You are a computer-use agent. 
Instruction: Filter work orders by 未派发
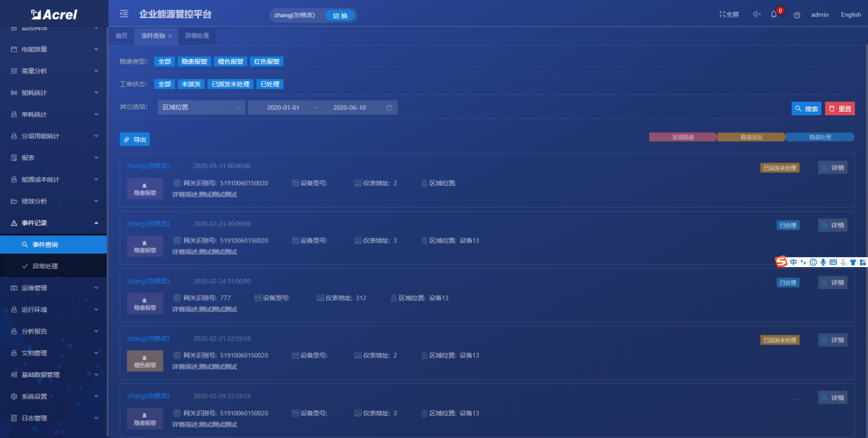point(190,84)
